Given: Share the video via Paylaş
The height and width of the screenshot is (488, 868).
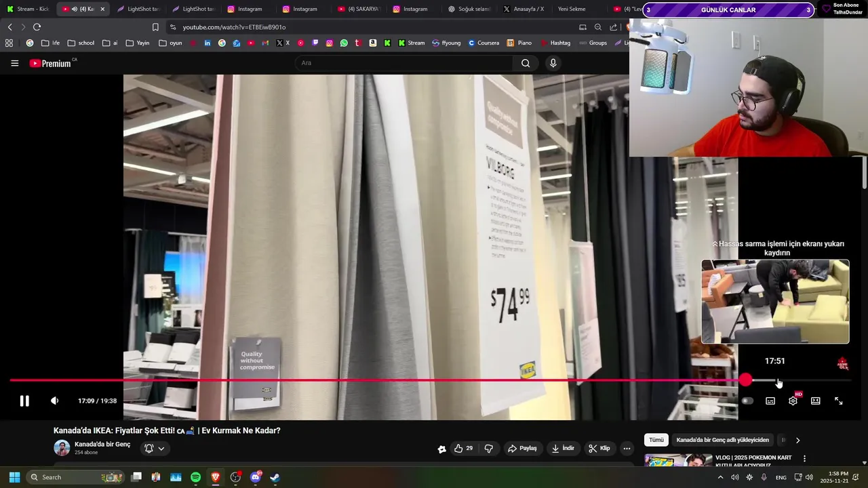Looking at the screenshot, I should pos(522,448).
